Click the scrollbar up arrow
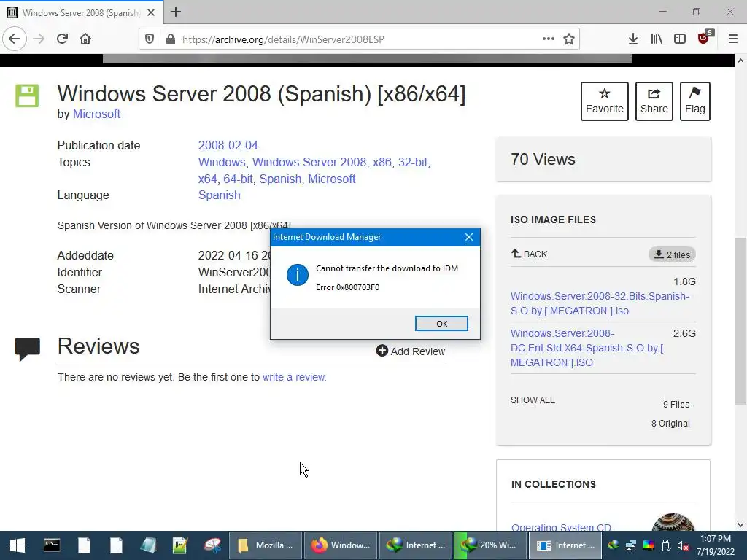Image resolution: width=747 pixels, height=560 pixels. (740, 61)
